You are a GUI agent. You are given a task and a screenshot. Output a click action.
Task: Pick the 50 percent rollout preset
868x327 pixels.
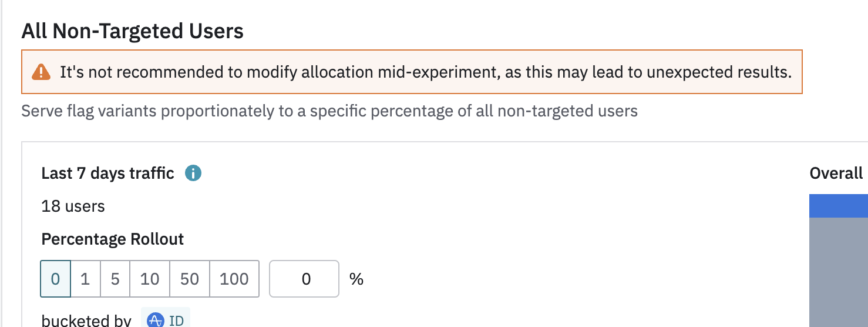(x=190, y=279)
